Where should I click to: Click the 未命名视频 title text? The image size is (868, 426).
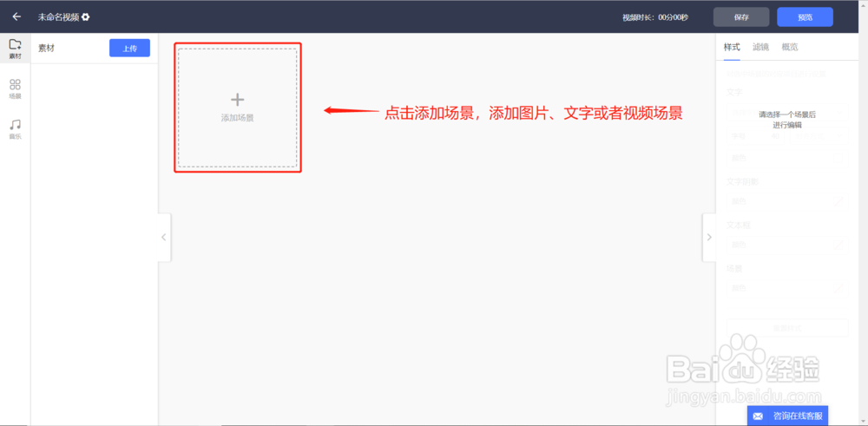click(59, 17)
